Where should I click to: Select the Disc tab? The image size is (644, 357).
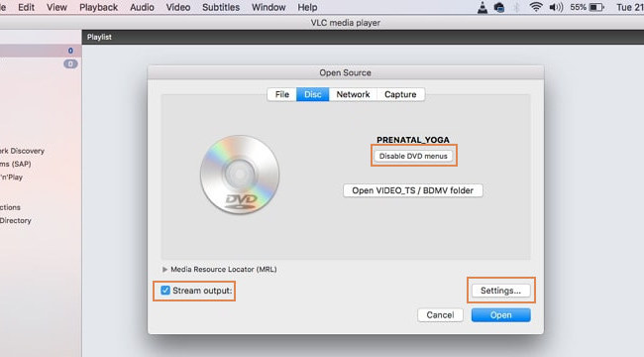[x=312, y=94]
